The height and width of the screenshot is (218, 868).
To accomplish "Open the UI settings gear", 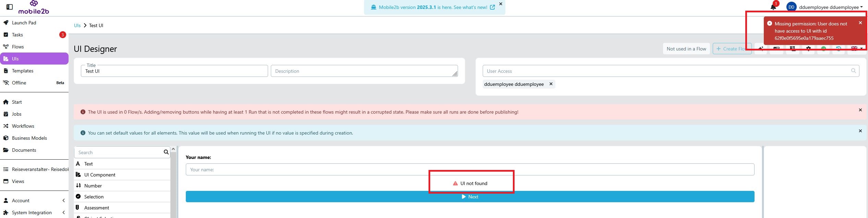I will [808, 49].
